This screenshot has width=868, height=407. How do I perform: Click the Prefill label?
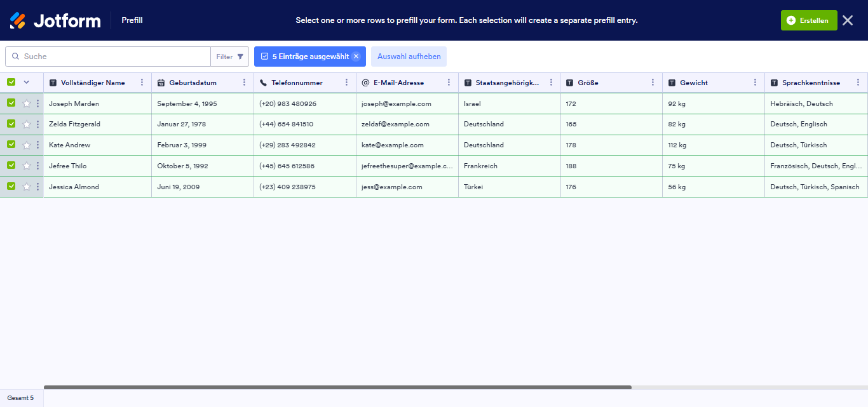tap(132, 20)
